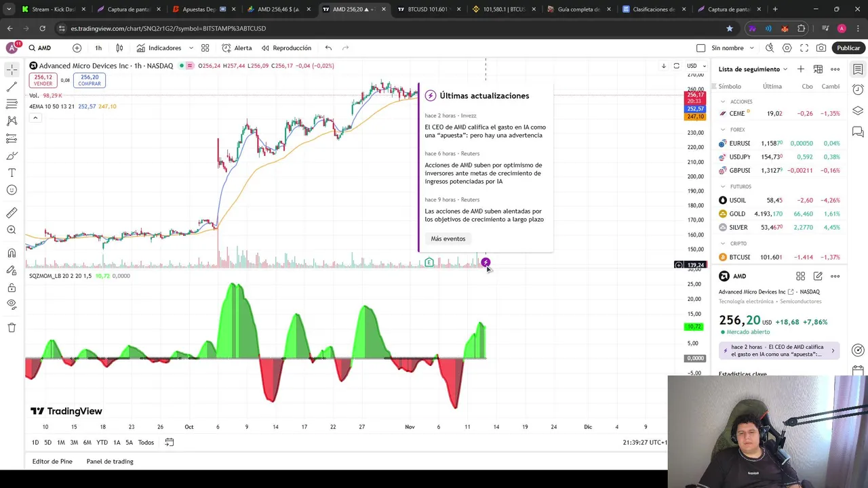Open the go to date calendar icon
Image resolution: width=868 pixels, height=488 pixels.
(x=170, y=443)
